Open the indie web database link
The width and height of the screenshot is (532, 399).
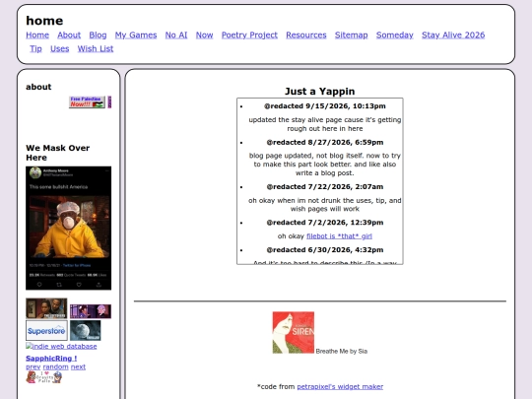(x=61, y=347)
